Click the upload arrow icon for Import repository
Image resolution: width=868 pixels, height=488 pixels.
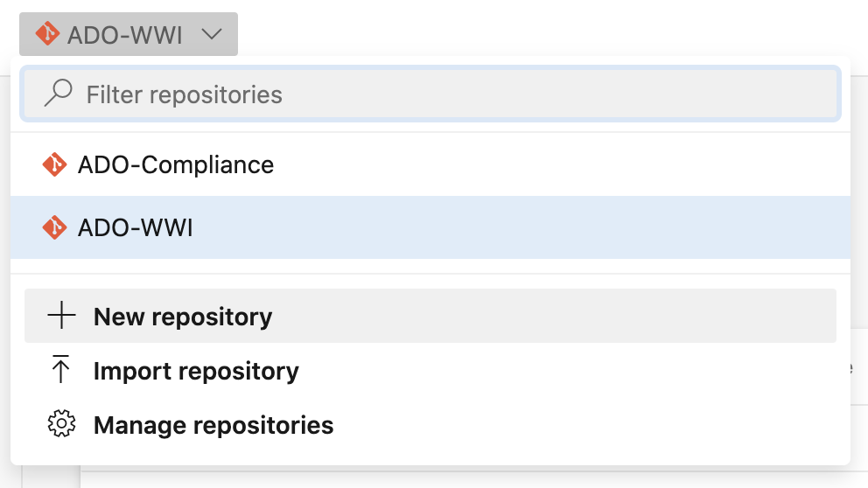point(61,371)
